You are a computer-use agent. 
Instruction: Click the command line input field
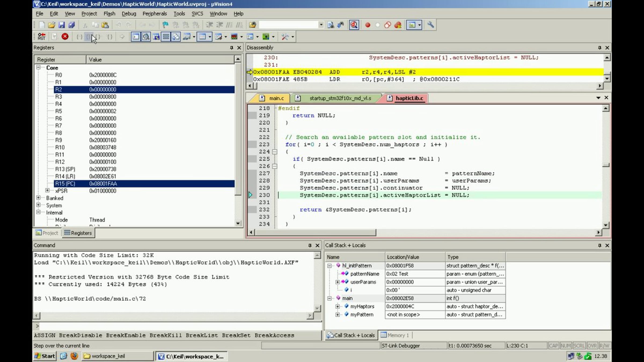pyautogui.click(x=177, y=326)
